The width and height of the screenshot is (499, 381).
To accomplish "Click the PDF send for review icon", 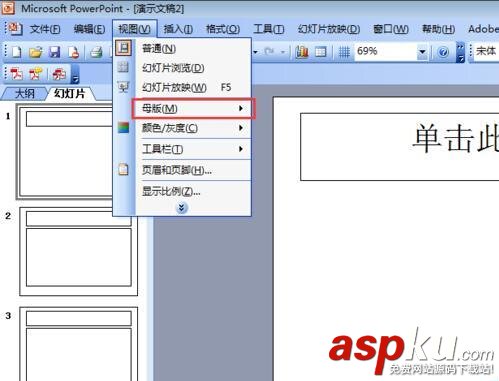I will [x=59, y=74].
